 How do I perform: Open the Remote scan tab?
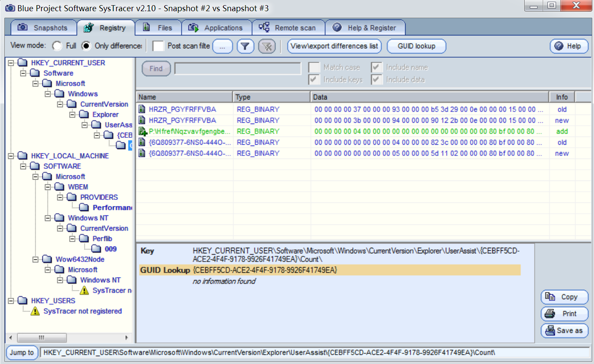coord(288,28)
